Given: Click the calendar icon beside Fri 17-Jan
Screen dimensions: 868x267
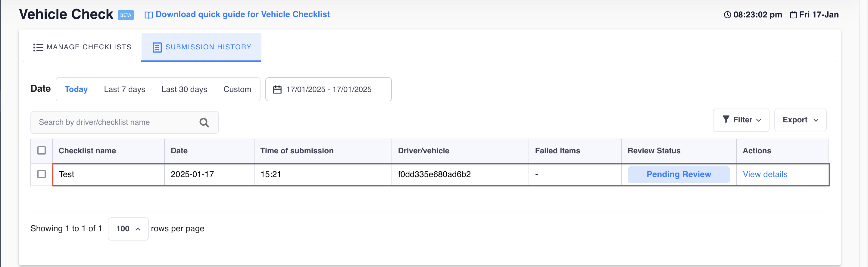Looking at the screenshot, I should [x=793, y=15].
